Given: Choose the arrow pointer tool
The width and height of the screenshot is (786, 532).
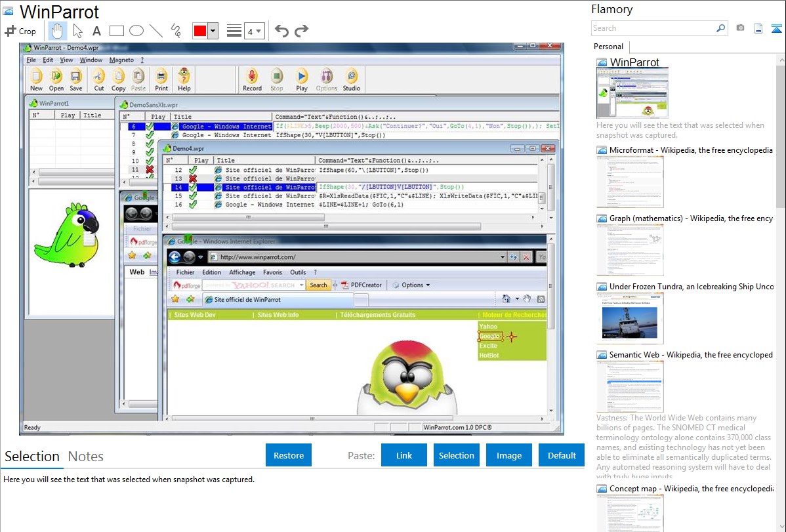Looking at the screenshot, I should [77, 31].
